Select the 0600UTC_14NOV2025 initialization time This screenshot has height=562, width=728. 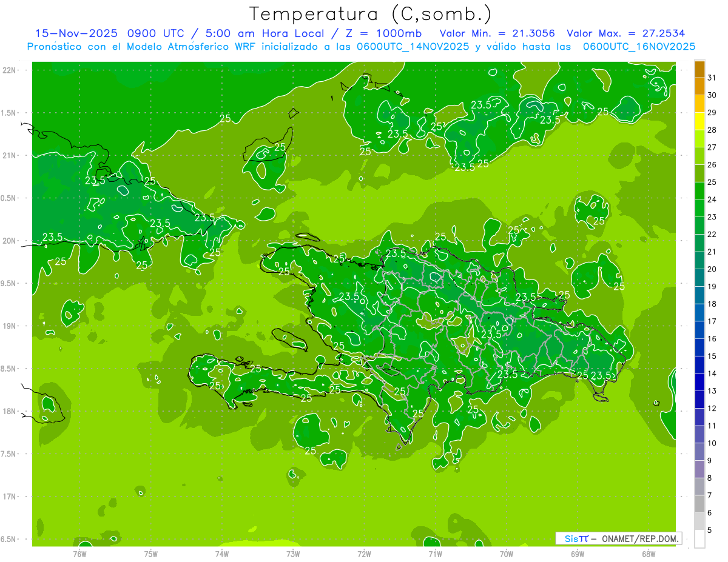click(x=413, y=47)
